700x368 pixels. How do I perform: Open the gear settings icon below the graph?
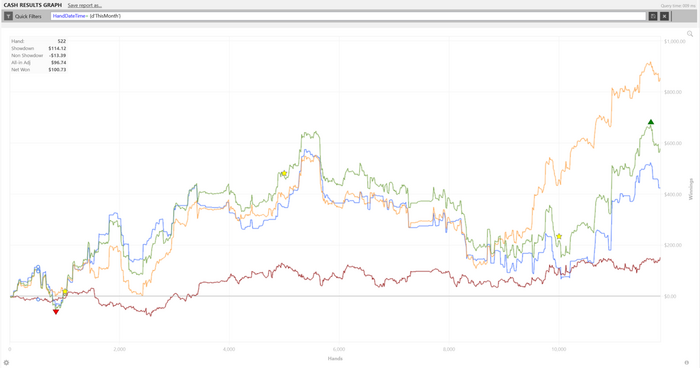pos(6,363)
